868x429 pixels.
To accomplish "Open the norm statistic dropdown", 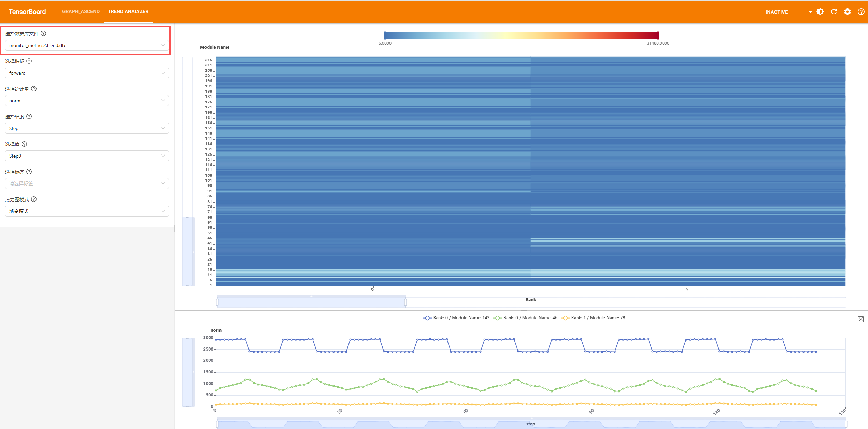I will coord(87,101).
